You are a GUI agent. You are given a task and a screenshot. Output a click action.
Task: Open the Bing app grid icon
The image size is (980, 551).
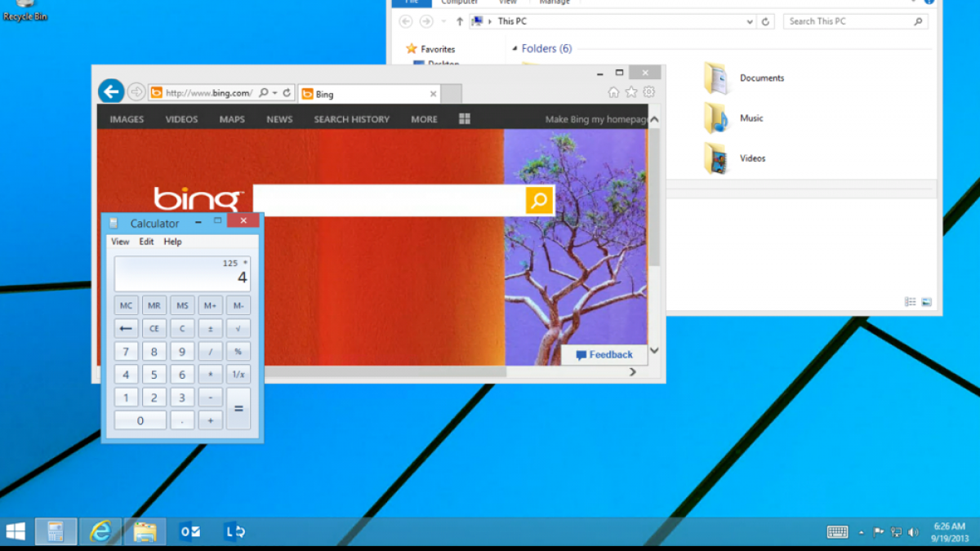pyautogui.click(x=465, y=119)
